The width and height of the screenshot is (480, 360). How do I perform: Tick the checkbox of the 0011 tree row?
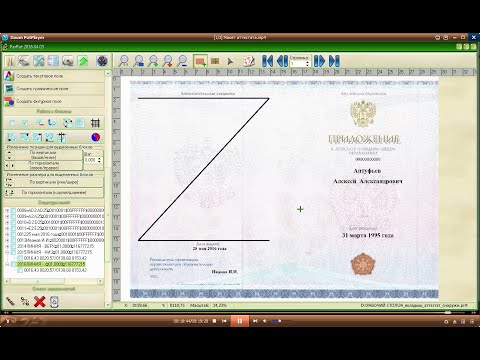tap(13, 228)
